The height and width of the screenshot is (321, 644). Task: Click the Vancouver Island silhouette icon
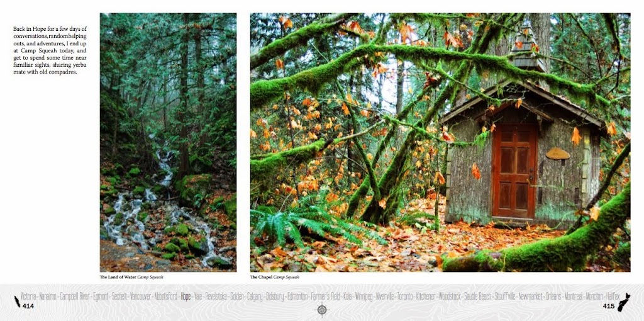point(17,301)
